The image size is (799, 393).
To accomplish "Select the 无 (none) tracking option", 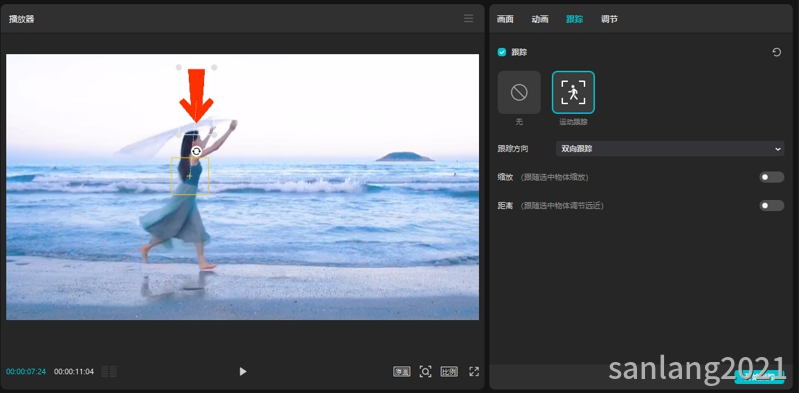I will (519, 92).
